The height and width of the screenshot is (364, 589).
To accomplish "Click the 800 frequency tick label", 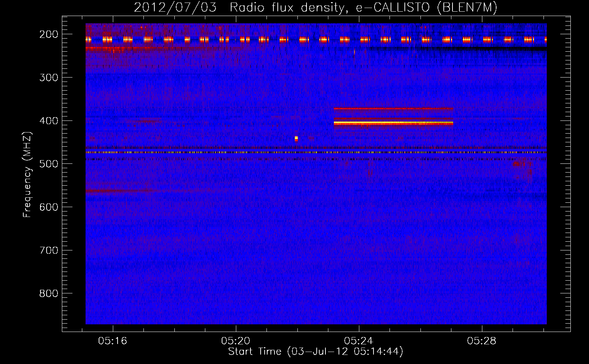I will (x=49, y=293).
